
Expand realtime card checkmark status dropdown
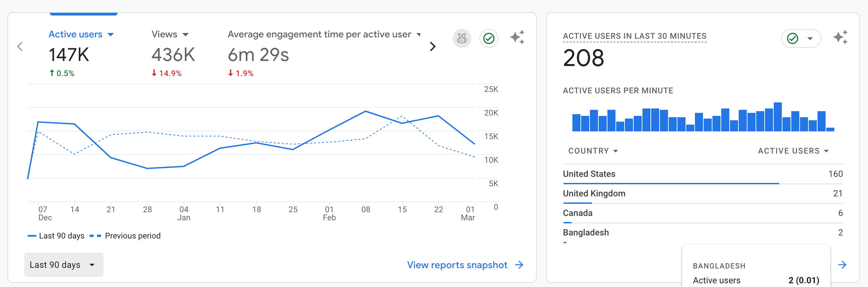tap(810, 38)
